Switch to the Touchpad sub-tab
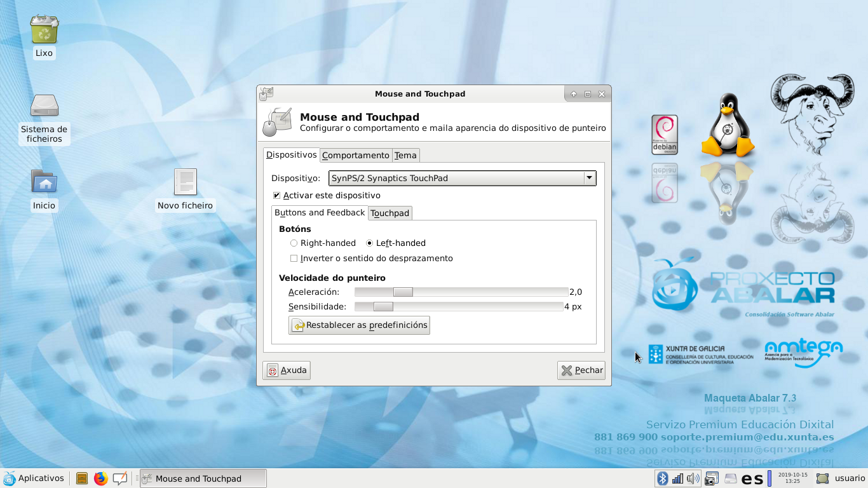This screenshot has width=868, height=488. click(390, 213)
